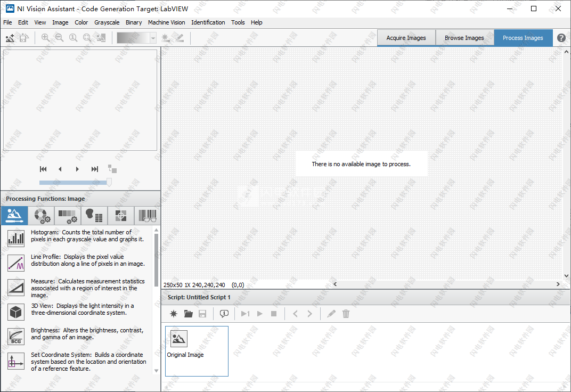Create a new script with the star icon
Screen dimensions: 571x392
pyautogui.click(x=174, y=314)
